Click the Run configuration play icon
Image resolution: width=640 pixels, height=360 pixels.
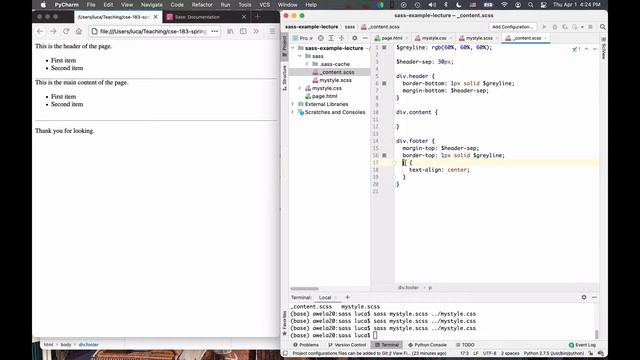click(544, 27)
